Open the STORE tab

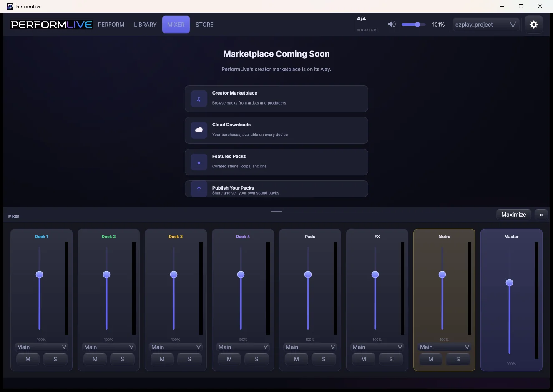click(204, 25)
